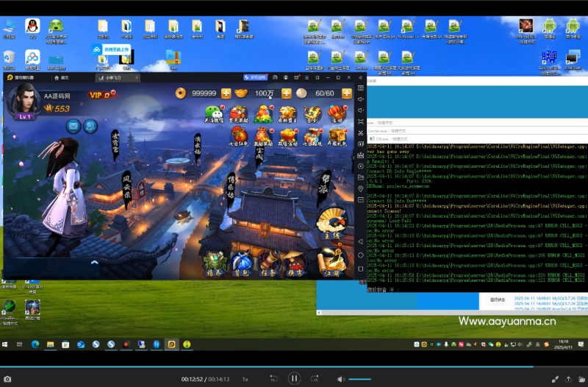Open the WeChat follow icon in game
The image size is (588, 387).
click(214, 114)
